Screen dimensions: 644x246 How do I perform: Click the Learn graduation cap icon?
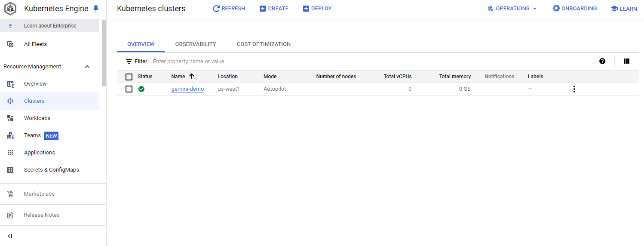click(x=614, y=9)
